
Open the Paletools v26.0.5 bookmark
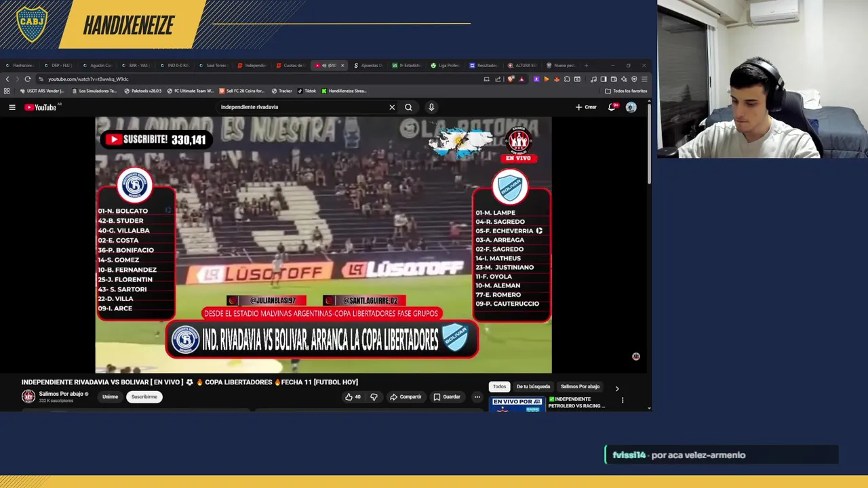(143, 91)
